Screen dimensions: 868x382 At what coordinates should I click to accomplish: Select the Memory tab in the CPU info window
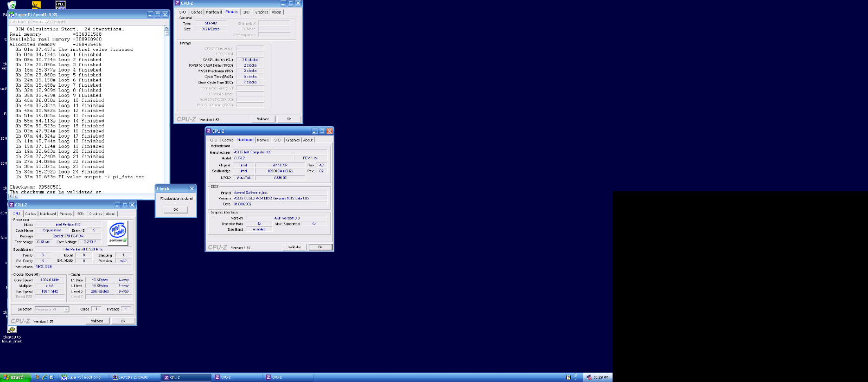click(x=66, y=213)
